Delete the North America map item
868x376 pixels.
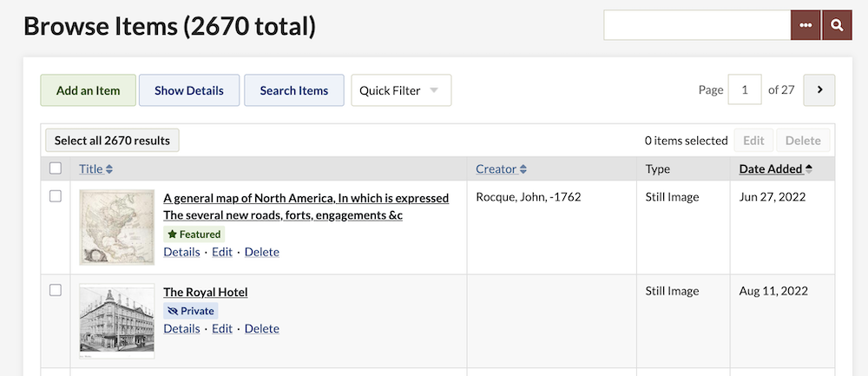tap(262, 252)
